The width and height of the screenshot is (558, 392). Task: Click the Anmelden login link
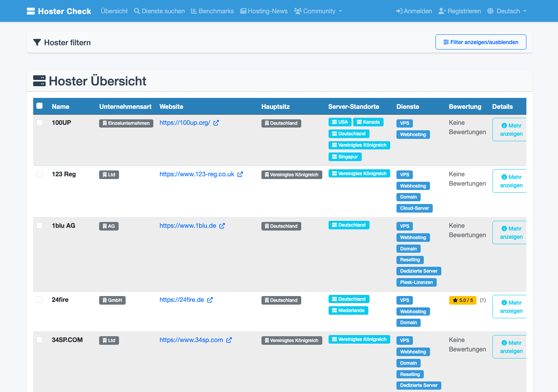pyautogui.click(x=414, y=11)
